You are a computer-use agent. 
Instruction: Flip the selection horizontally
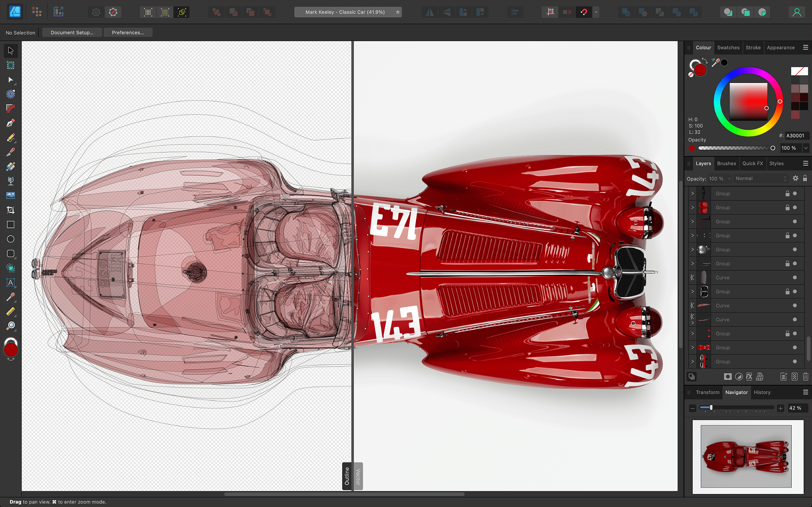[429, 12]
